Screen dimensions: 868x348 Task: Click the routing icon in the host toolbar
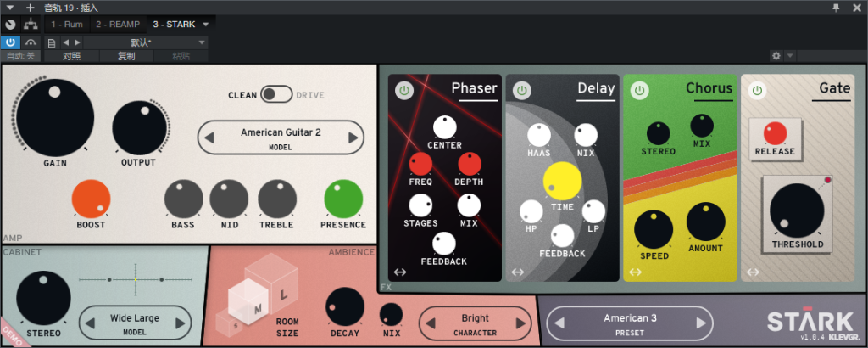31,25
